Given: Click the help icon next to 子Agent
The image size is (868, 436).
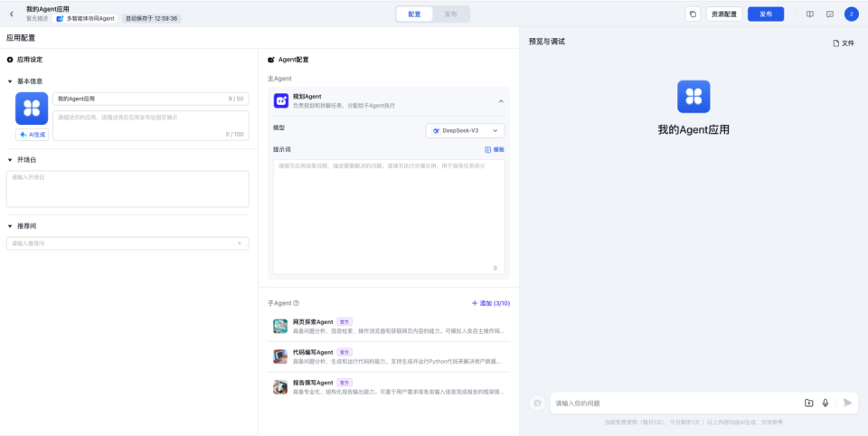Looking at the screenshot, I should pos(297,303).
